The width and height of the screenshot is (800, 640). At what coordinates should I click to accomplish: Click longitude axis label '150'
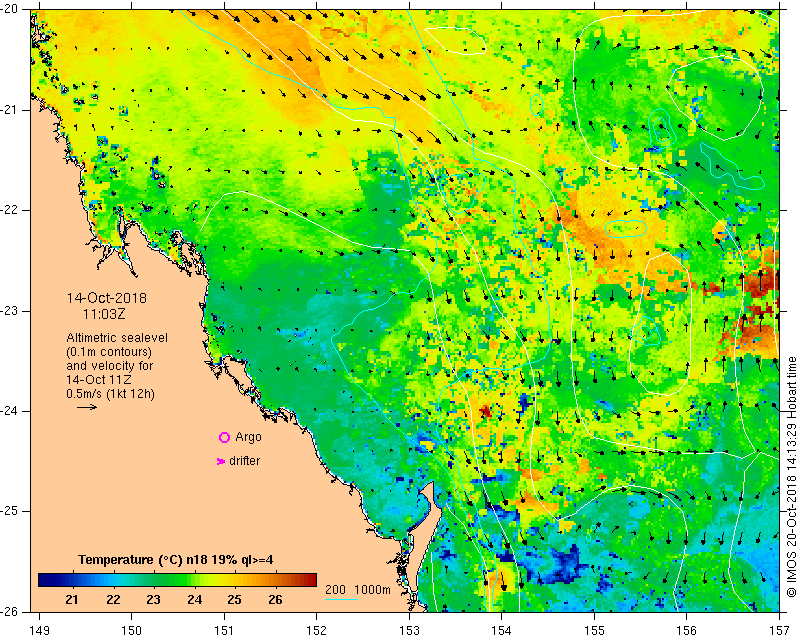(132, 631)
